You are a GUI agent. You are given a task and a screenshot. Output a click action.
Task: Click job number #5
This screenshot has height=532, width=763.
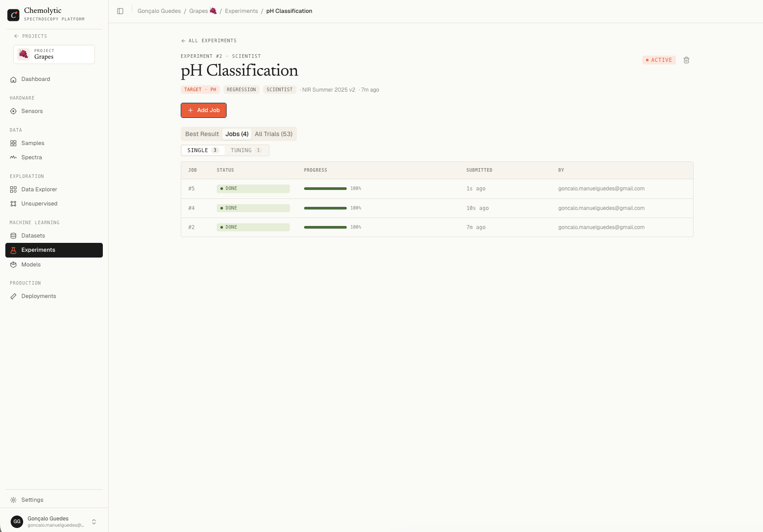(x=191, y=189)
